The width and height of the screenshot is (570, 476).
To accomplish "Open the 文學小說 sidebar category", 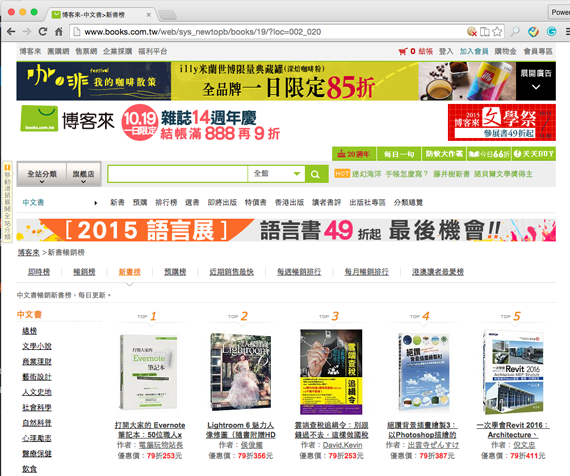I will 37,346.
